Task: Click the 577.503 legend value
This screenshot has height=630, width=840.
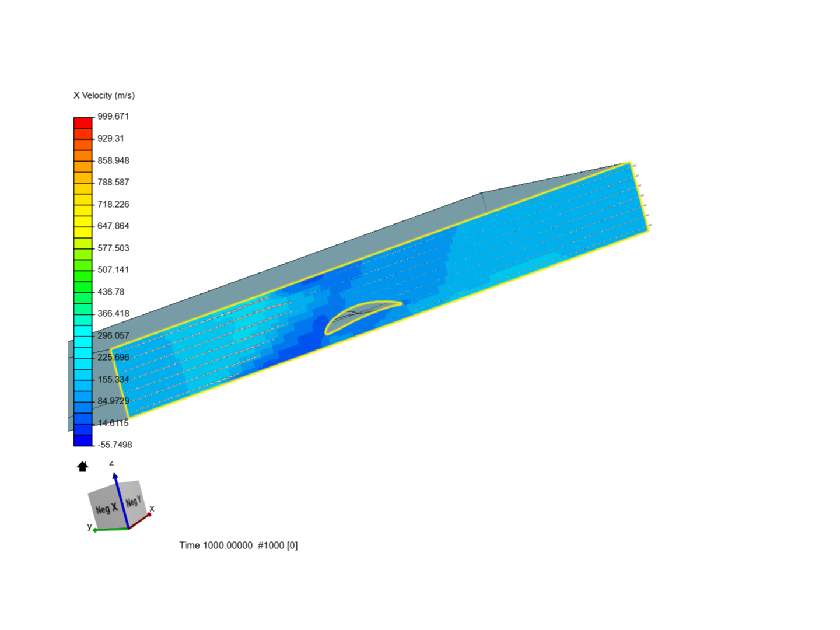Action: (x=113, y=248)
